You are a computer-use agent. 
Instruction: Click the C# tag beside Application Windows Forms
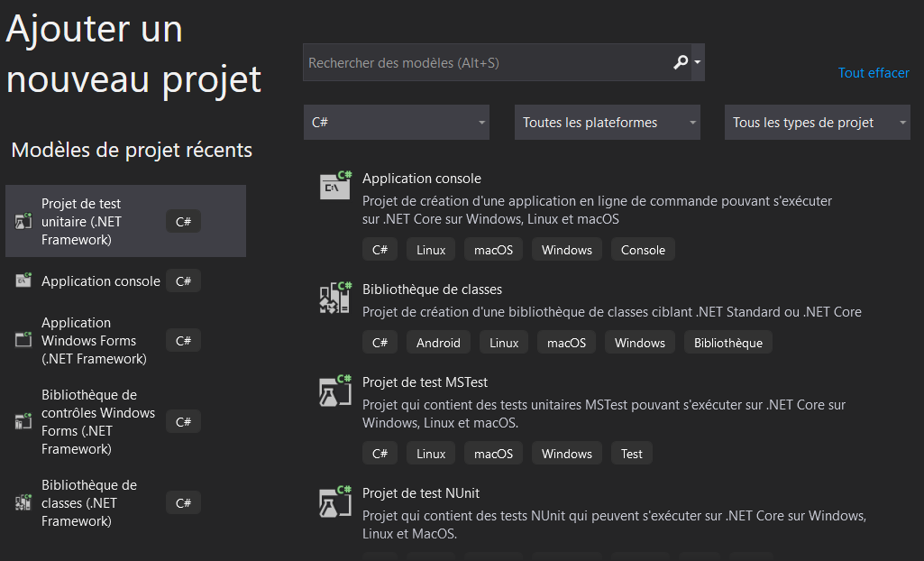click(x=183, y=341)
